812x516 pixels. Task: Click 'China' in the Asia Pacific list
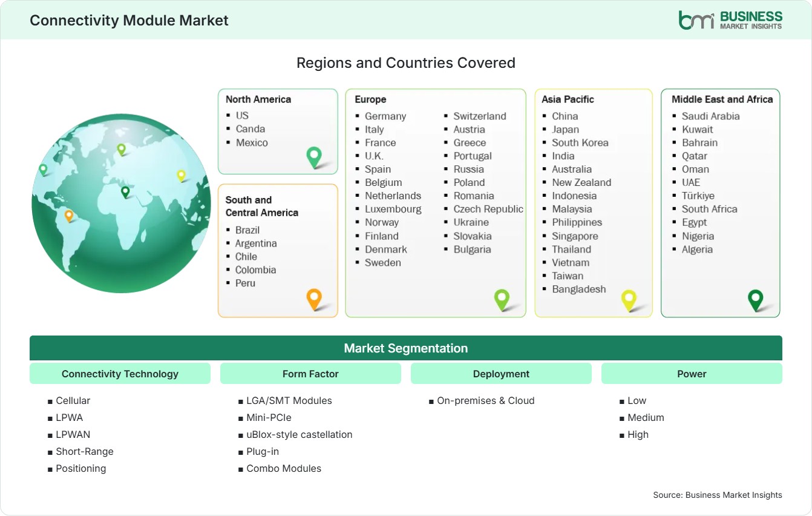point(565,116)
